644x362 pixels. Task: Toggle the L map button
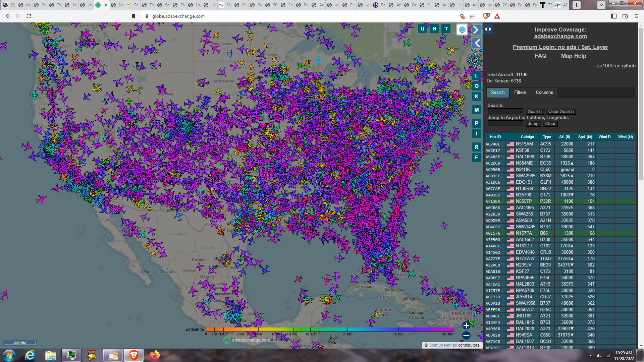click(477, 76)
